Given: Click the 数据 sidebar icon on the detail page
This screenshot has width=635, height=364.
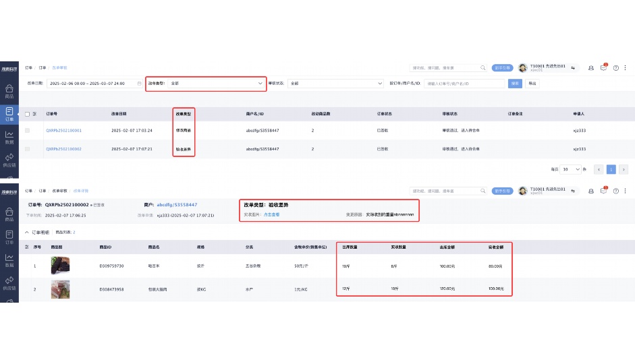Looking at the screenshot, I should tap(9, 259).
